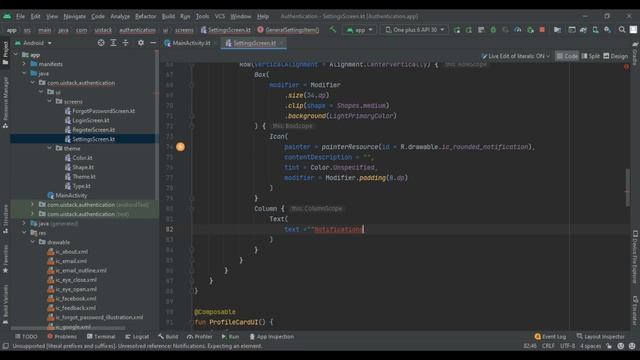Open the Android project view dropdown
640x360 pixels.
click(x=33, y=43)
